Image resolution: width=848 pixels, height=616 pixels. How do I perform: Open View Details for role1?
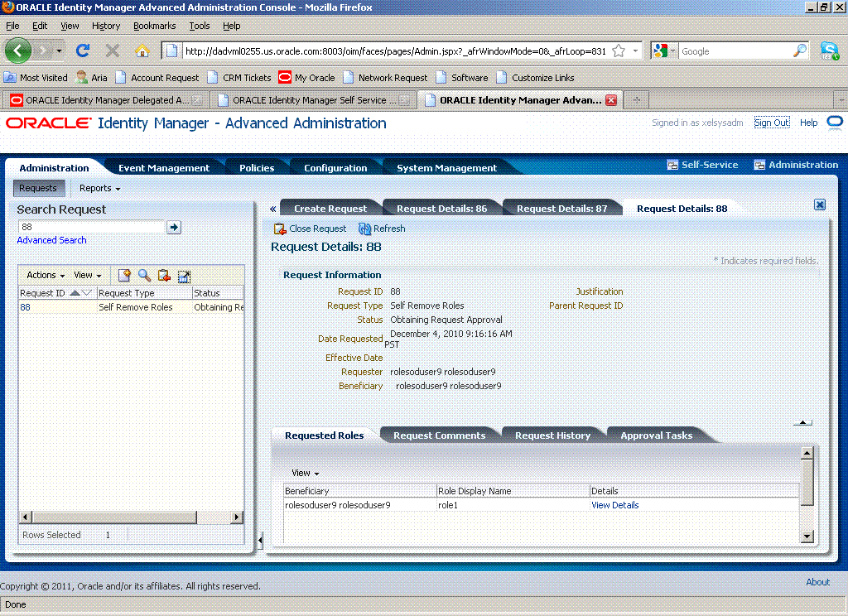(x=614, y=504)
